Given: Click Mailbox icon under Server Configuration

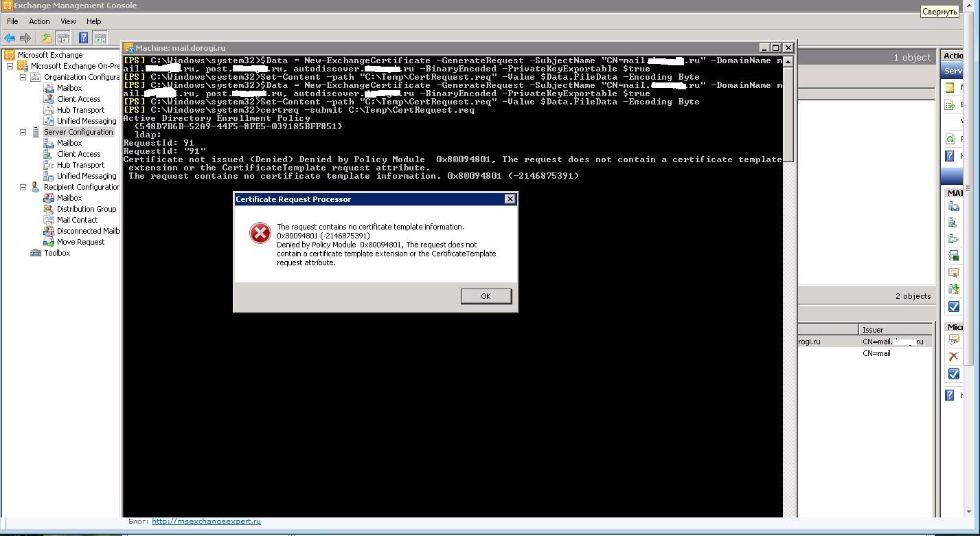Looking at the screenshot, I should pos(49,143).
